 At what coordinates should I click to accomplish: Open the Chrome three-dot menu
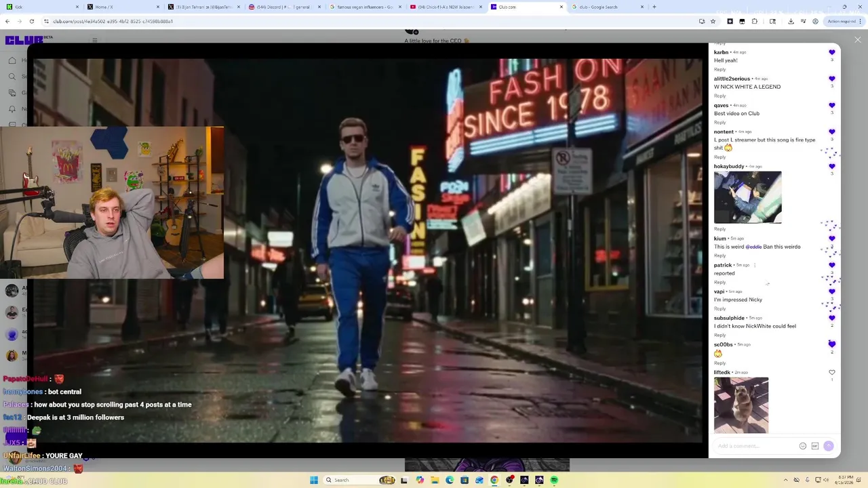[862, 21]
